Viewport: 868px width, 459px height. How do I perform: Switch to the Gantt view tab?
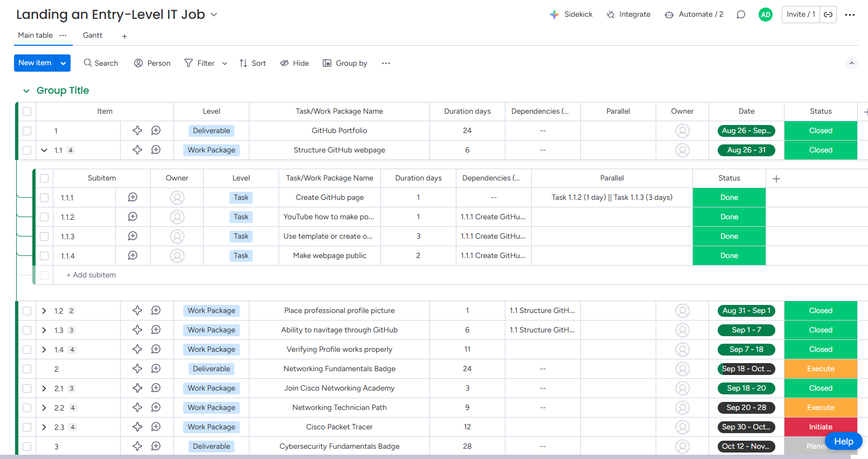coord(92,36)
